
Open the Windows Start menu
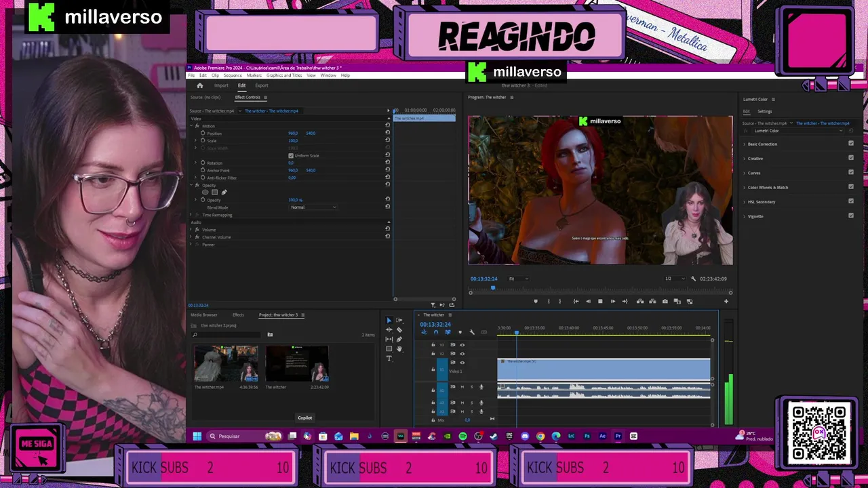coord(197,436)
